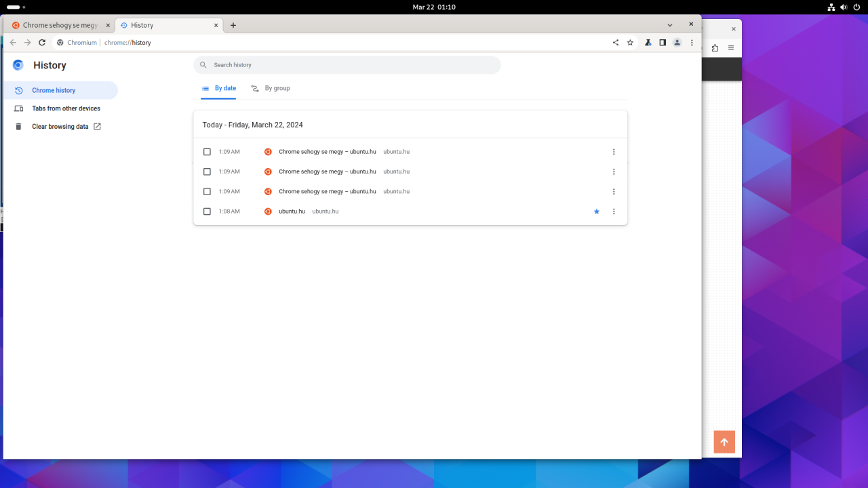Click the trash icon in history sidebar
Image resolution: width=868 pixels, height=488 pixels.
pyautogui.click(x=18, y=127)
